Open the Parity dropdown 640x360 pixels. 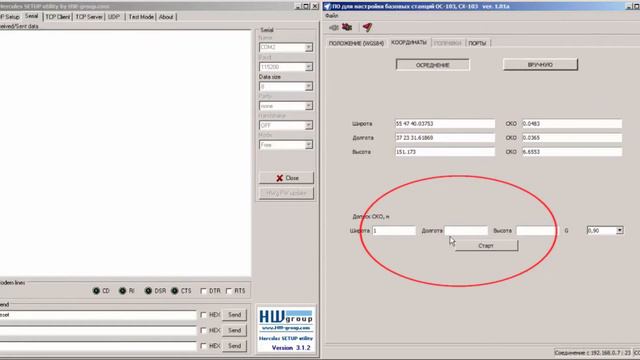(x=309, y=106)
